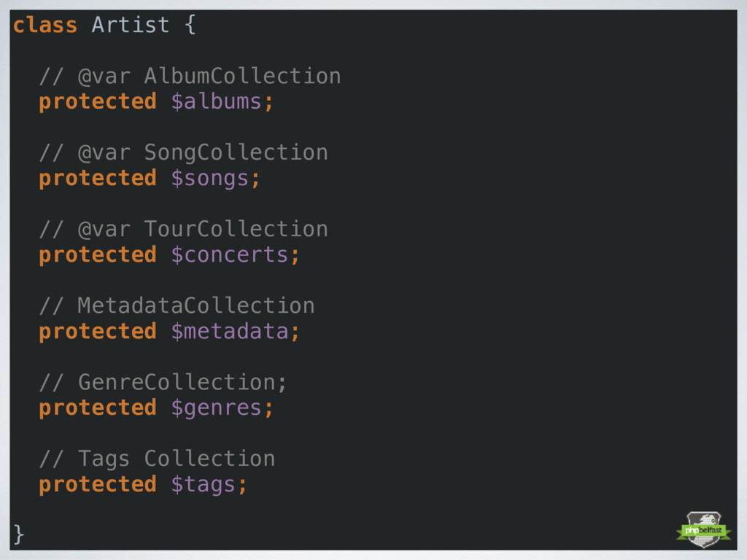This screenshot has width=747, height=560.
Task: Click the $tags variable
Action: (203, 485)
